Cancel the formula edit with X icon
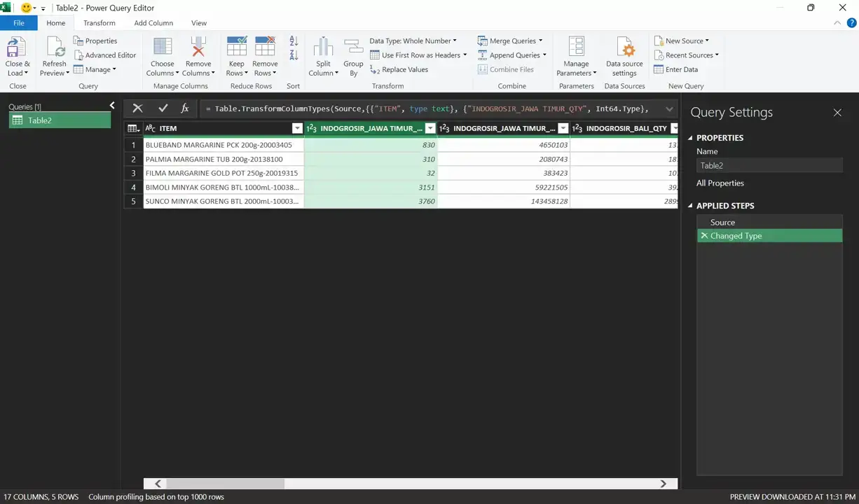This screenshot has width=859, height=504. point(137,108)
